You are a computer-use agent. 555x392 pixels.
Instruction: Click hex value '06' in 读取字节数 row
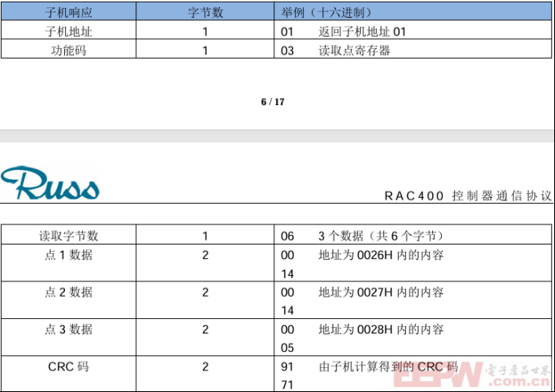(x=287, y=236)
